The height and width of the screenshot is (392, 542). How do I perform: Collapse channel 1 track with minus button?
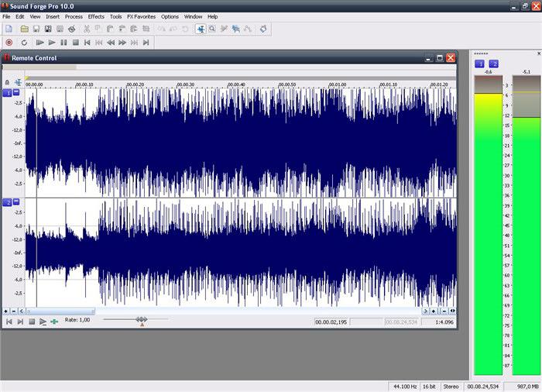(16, 92)
